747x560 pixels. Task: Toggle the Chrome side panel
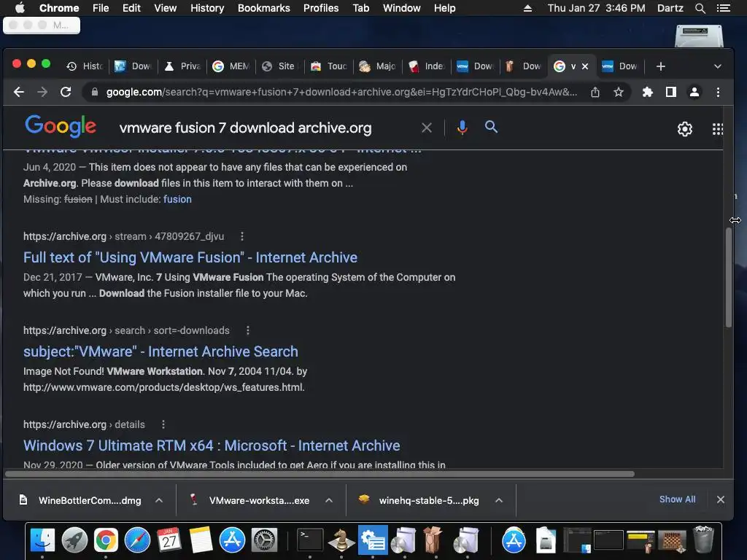(671, 92)
